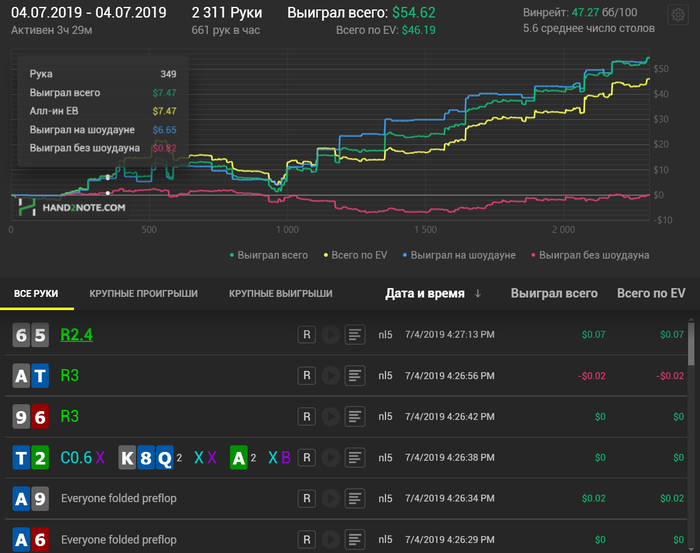Screen dimensions: 700x553
Task: Open the hand history icon in the A6 row
Action: pyautogui.click(x=354, y=539)
